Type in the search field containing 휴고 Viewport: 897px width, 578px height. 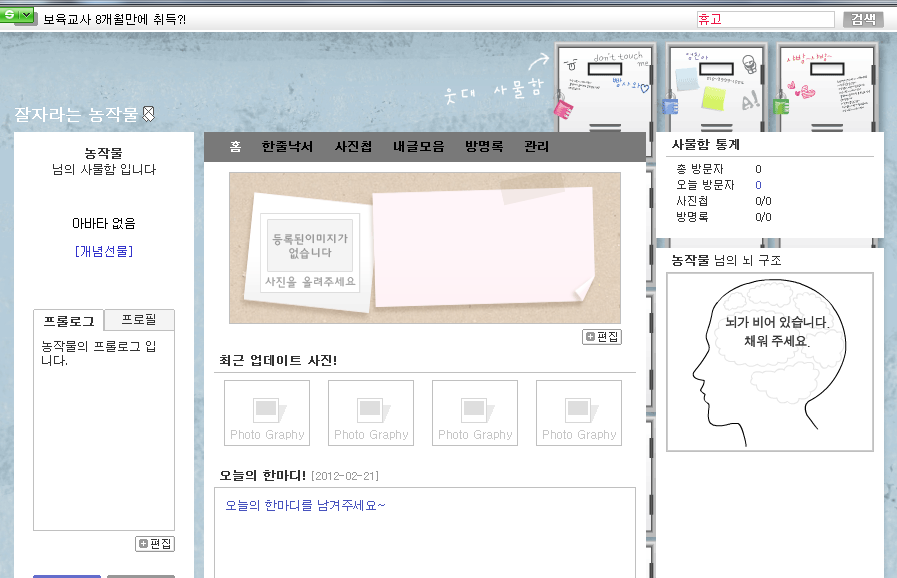coord(764,19)
